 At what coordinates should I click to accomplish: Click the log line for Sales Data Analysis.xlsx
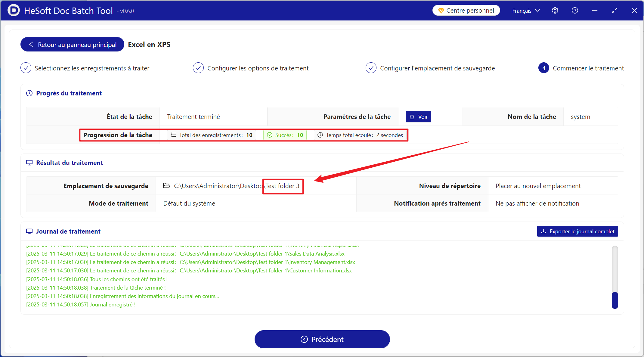[185, 254]
